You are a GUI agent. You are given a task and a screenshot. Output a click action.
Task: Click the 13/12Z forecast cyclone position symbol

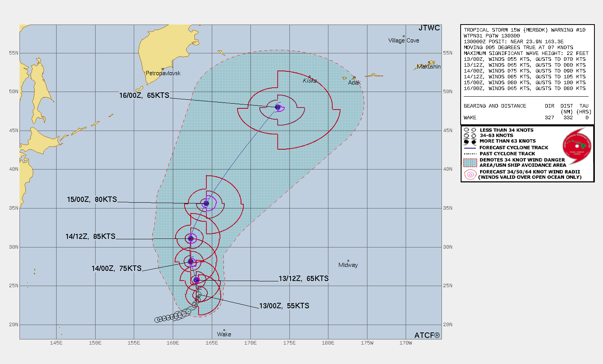tap(197, 280)
